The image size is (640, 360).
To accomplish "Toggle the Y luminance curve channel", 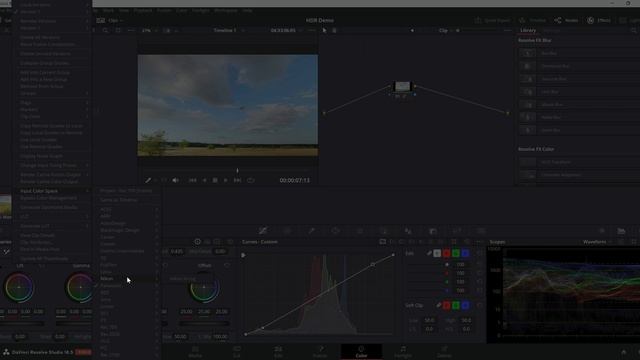I will [437, 253].
